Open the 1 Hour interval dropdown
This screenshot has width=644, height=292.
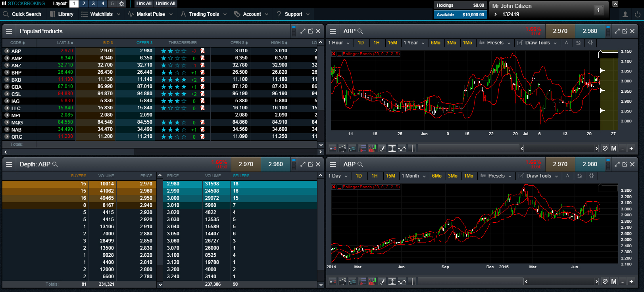pyautogui.click(x=339, y=43)
